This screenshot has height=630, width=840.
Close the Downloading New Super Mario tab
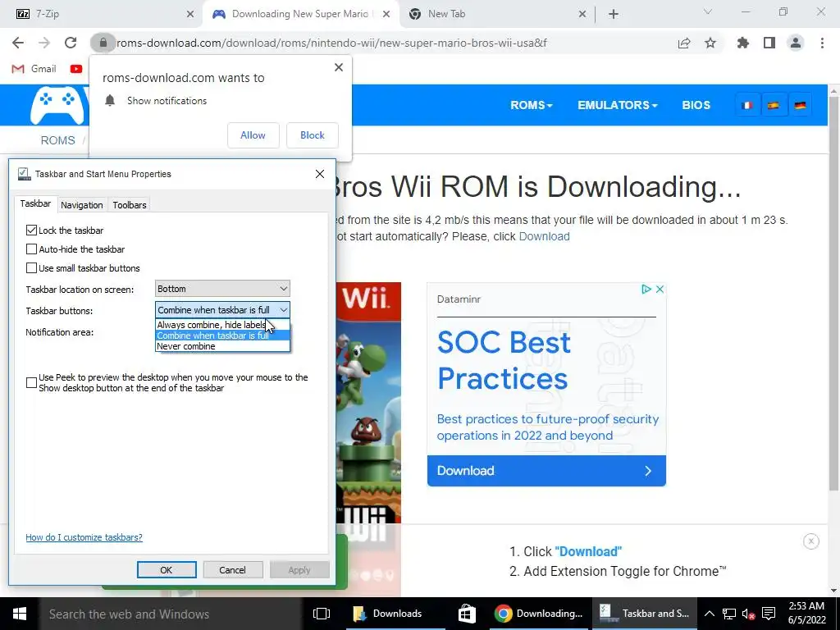pyautogui.click(x=386, y=14)
